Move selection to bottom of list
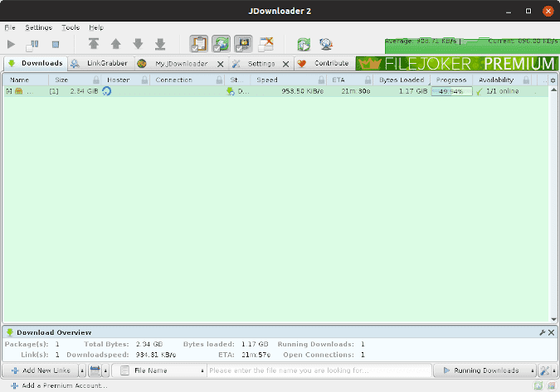The image size is (560, 392). coord(160,44)
